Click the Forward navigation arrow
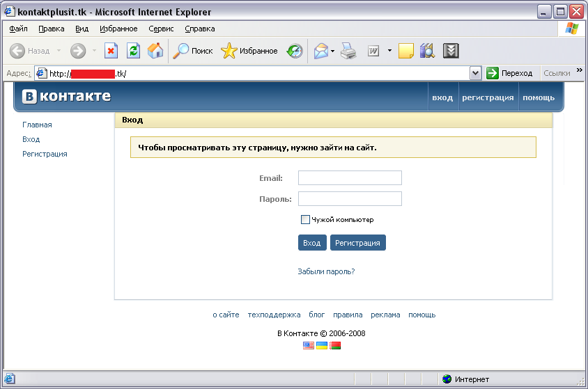The image size is (588, 389). pyautogui.click(x=78, y=51)
